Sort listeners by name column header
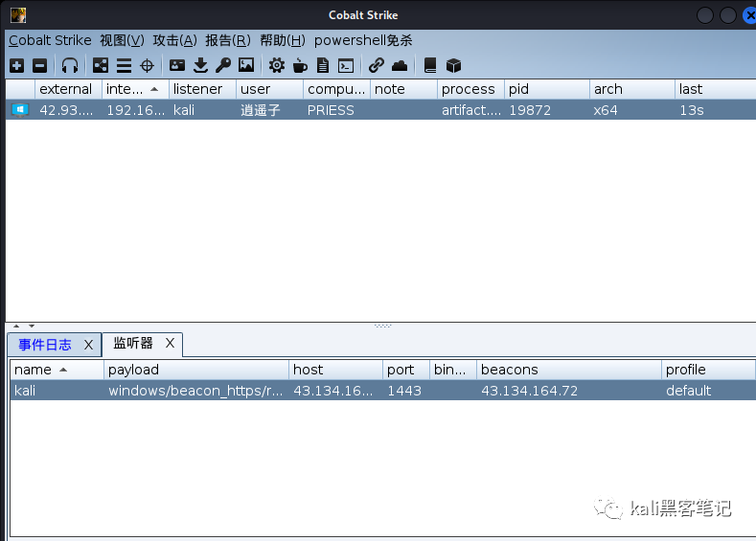756x541 pixels. pos(57,370)
